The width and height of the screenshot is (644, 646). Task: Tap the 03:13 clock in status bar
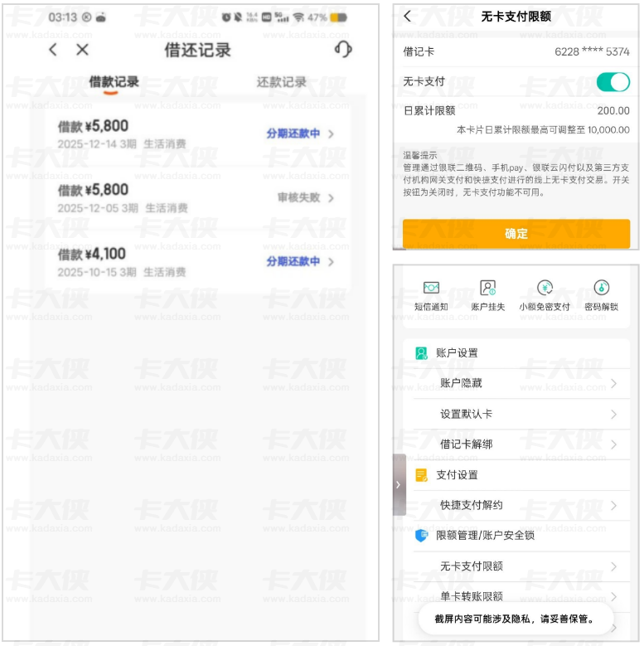[x=63, y=17]
